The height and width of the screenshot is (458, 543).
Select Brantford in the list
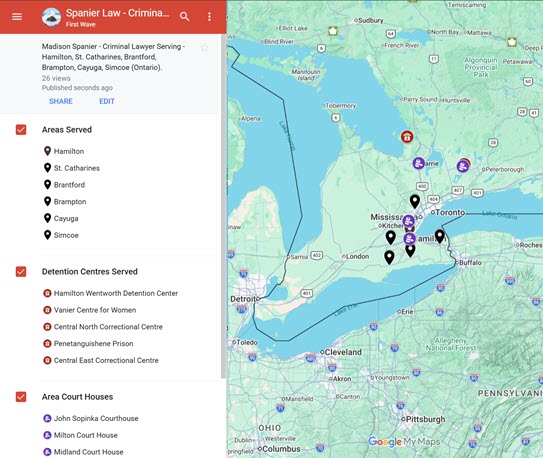point(64,185)
